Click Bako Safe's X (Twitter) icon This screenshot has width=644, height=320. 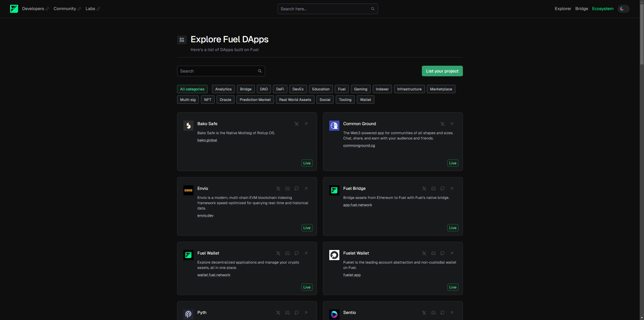click(296, 124)
